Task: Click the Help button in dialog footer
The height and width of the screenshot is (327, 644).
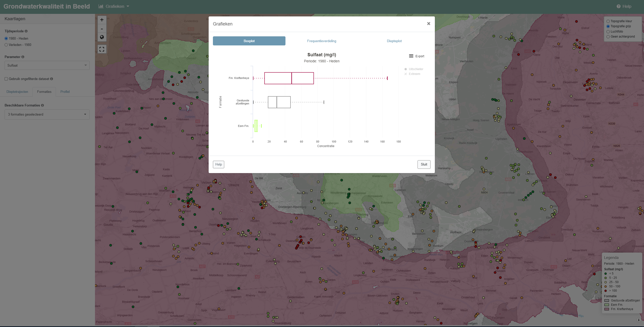Action: (x=218, y=165)
